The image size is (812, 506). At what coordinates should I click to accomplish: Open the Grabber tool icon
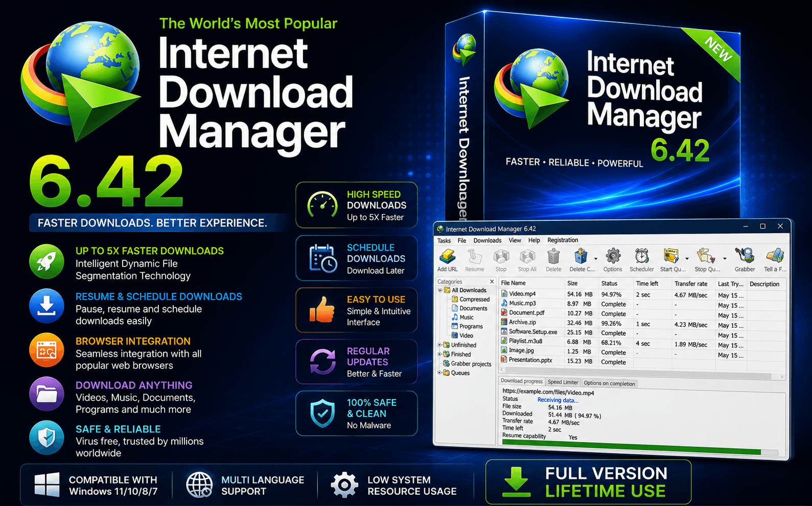pyautogui.click(x=745, y=256)
